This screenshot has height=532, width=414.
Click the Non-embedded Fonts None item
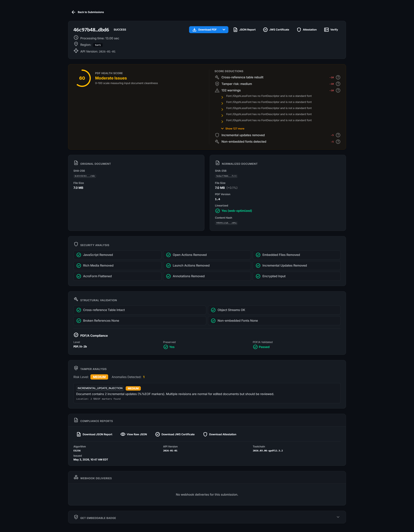(x=274, y=321)
